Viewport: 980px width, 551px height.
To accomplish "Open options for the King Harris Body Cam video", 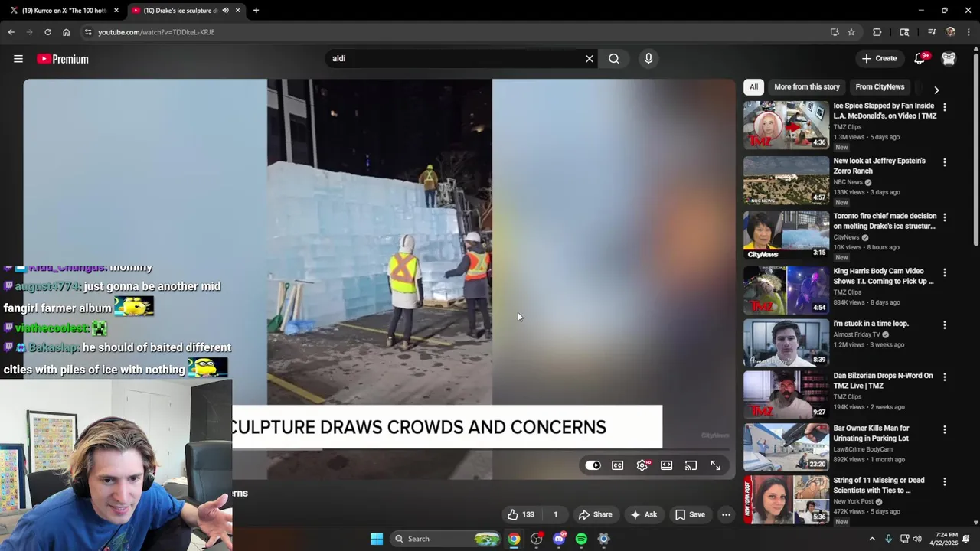I will point(945,272).
